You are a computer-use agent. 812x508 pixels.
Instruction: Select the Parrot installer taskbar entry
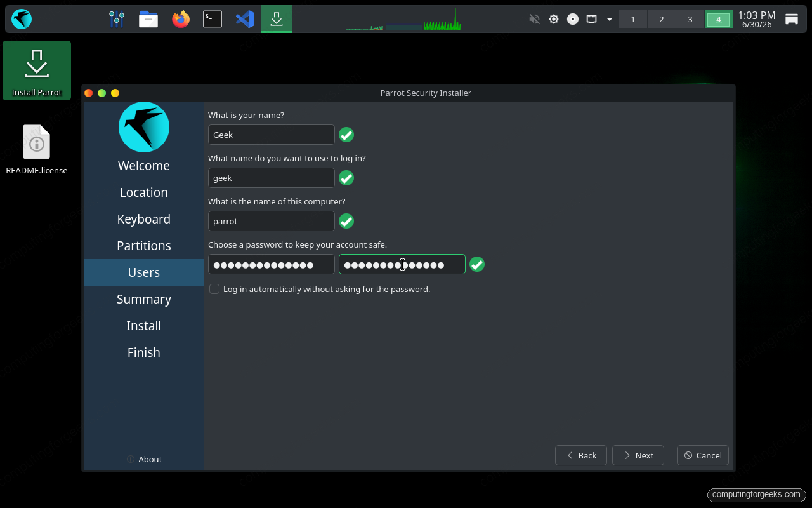(x=277, y=19)
